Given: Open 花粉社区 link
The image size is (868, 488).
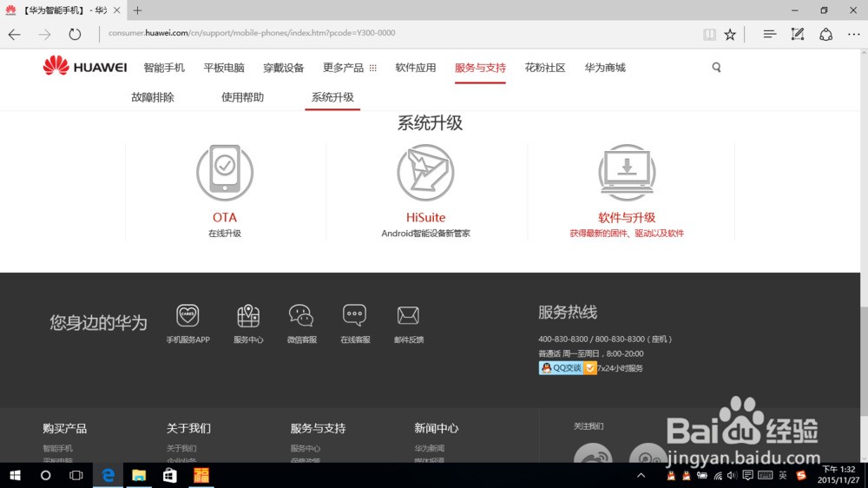Looking at the screenshot, I should (545, 68).
